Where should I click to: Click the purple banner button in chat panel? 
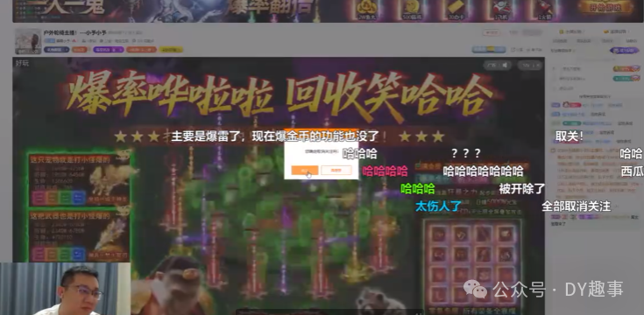[x=624, y=51]
